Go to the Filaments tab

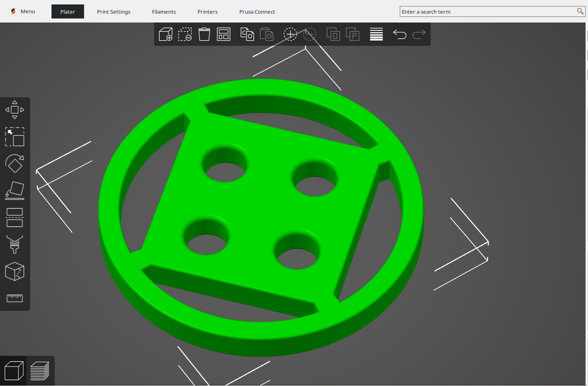coord(164,12)
